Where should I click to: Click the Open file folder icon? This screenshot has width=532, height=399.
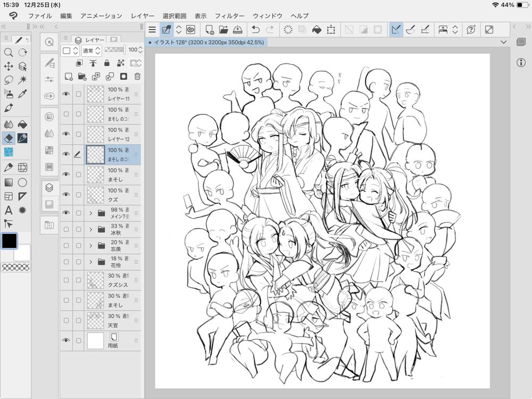pyautogui.click(x=223, y=30)
